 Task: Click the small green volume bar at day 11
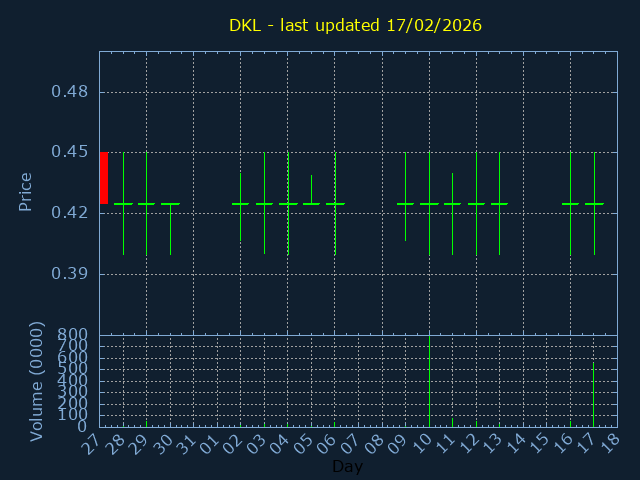pos(452,422)
